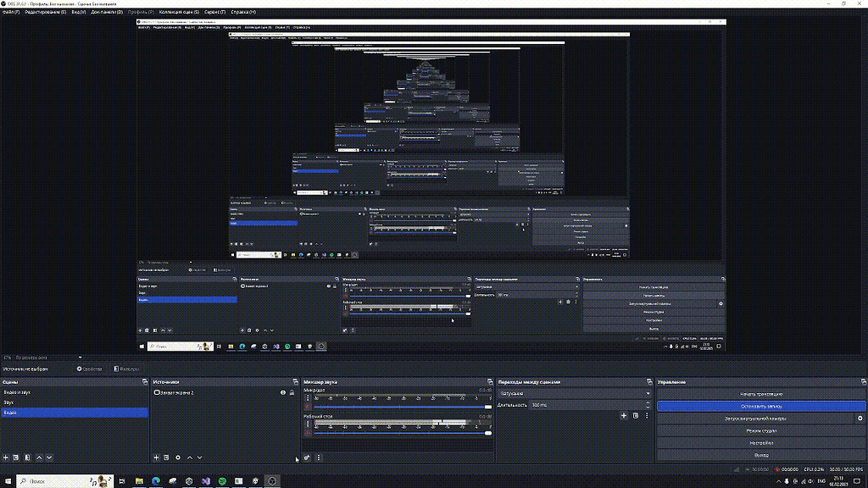Viewport: 868px width, 488px height.
Task: Open transition extra options kebab menu
Action: pyautogui.click(x=647, y=414)
